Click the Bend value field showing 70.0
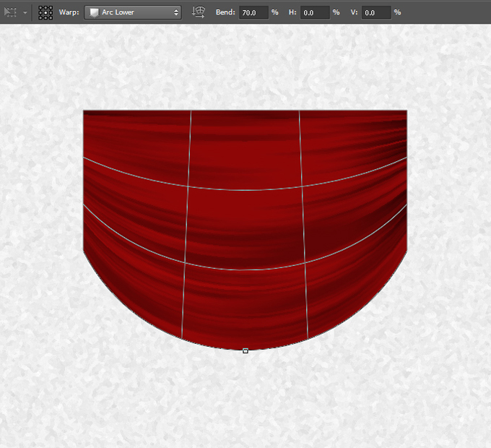 click(253, 12)
